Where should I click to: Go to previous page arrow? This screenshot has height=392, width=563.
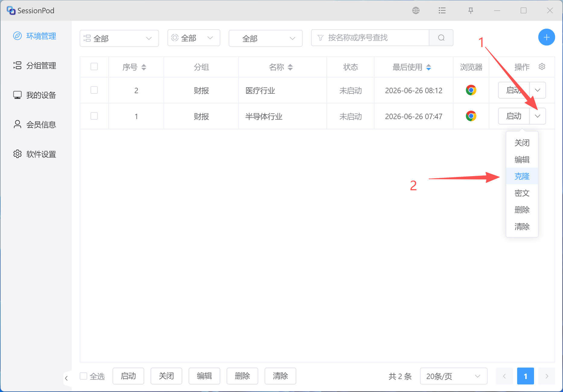point(504,376)
